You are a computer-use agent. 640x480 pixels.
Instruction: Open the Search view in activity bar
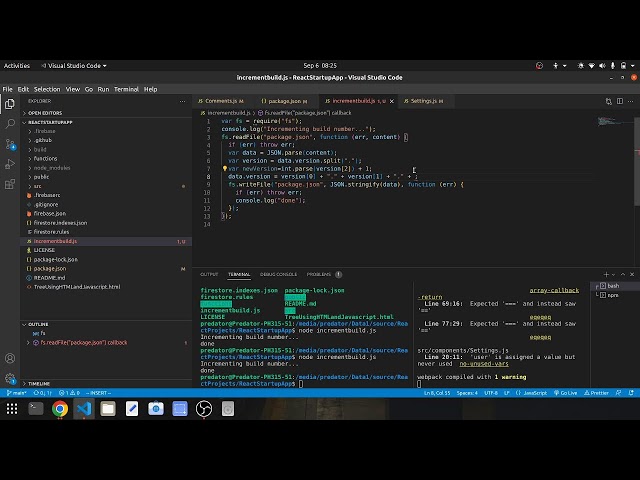pyautogui.click(x=10, y=124)
